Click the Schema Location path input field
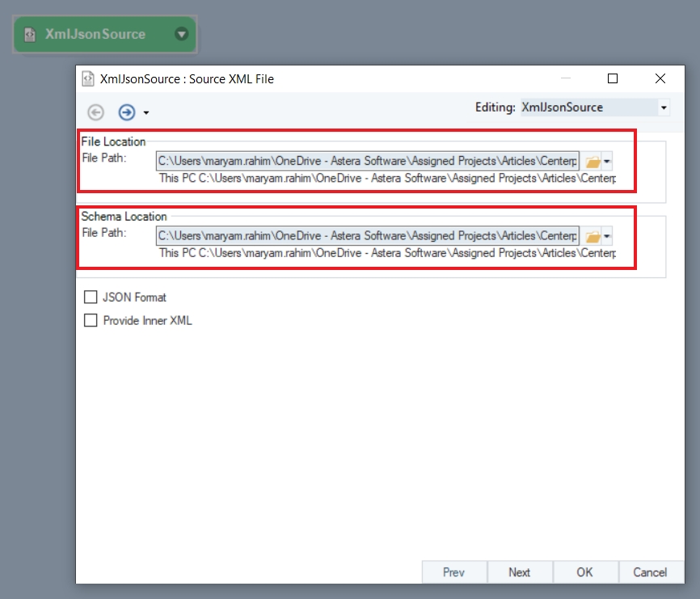 coord(367,235)
